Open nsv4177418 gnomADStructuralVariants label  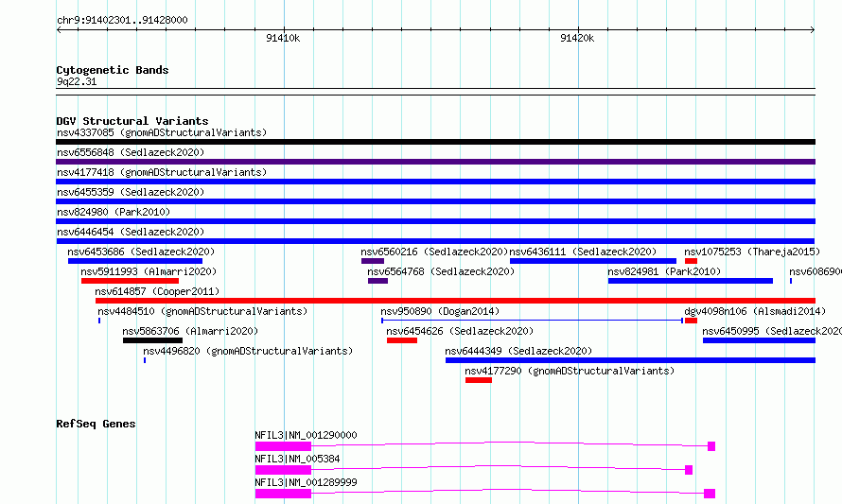(162, 172)
